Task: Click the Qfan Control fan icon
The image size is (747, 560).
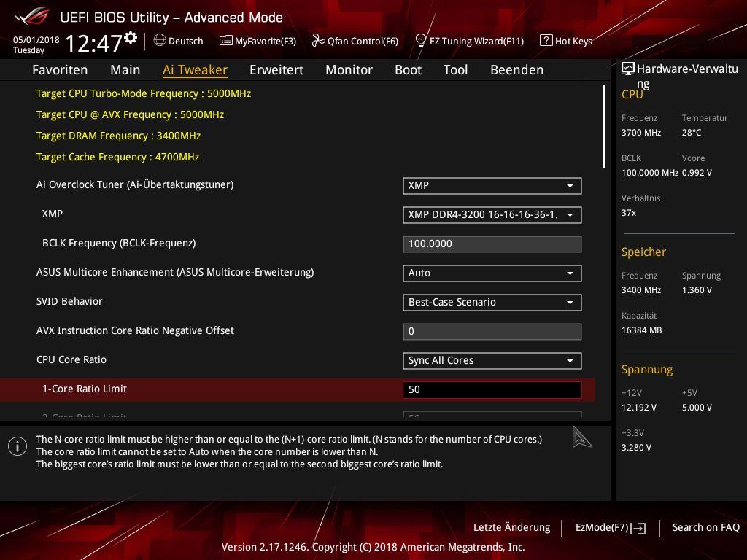Action: [318, 41]
